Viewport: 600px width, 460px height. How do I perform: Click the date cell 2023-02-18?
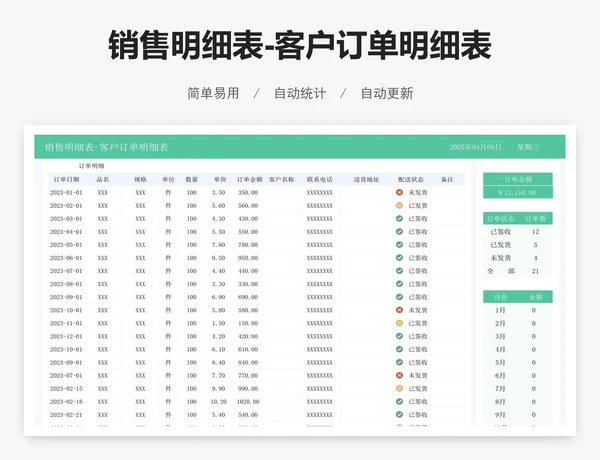[66, 401]
